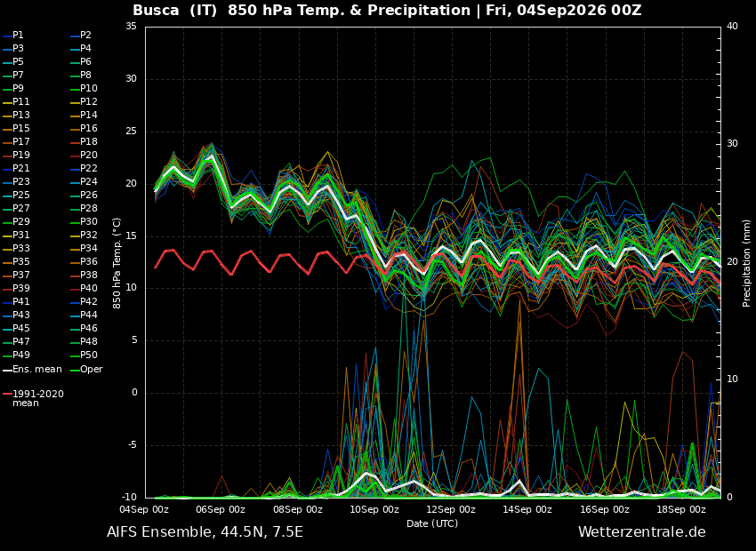Select the 06Sep 00z date tick label
Image resolution: width=756 pixels, height=551 pixels.
point(221,509)
